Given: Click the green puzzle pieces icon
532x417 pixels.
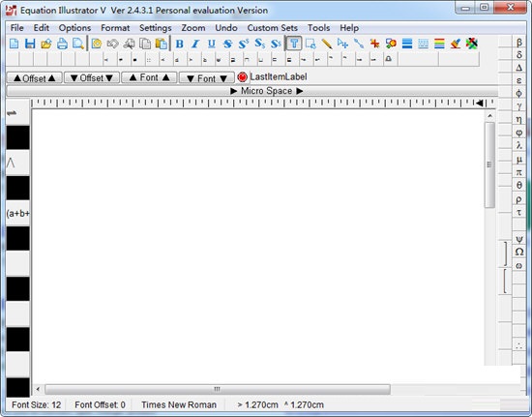Looking at the screenshot, I should pos(472,44).
